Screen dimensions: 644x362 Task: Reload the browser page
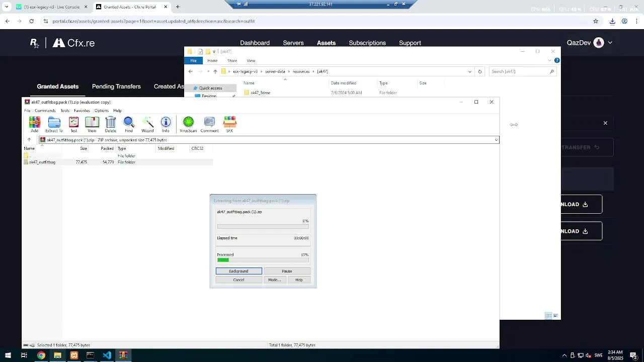31,21
